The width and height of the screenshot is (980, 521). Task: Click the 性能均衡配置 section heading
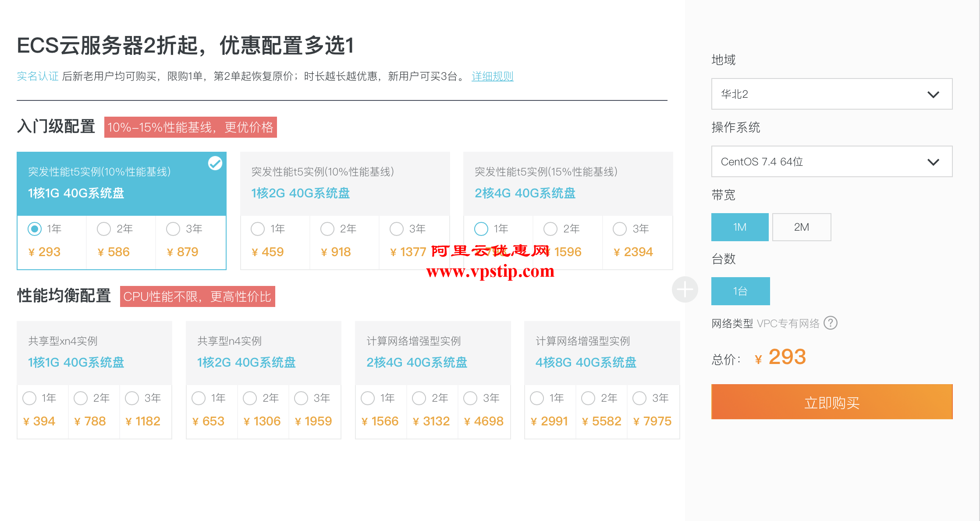pos(64,296)
